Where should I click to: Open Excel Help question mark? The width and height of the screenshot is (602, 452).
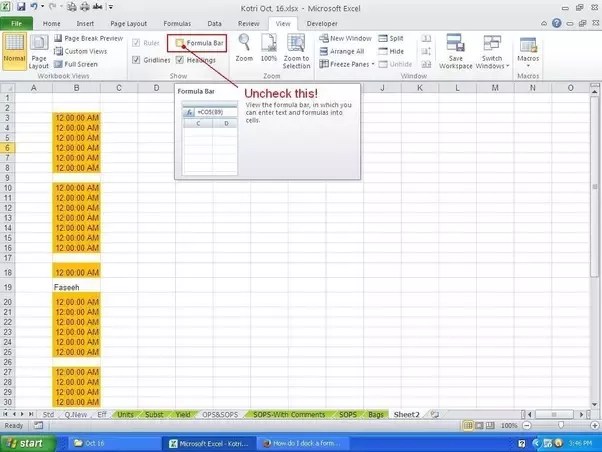coord(556,23)
